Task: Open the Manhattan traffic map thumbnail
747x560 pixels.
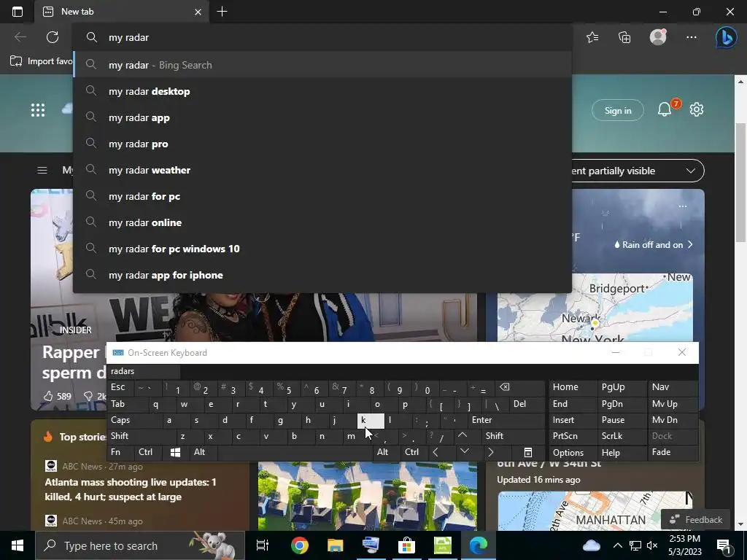Action: (595, 510)
